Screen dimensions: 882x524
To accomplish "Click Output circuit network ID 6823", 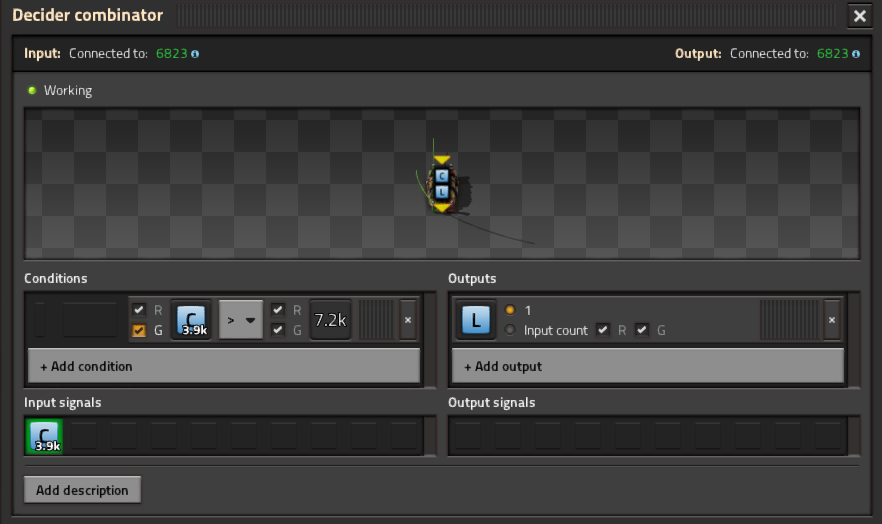I will [x=832, y=53].
